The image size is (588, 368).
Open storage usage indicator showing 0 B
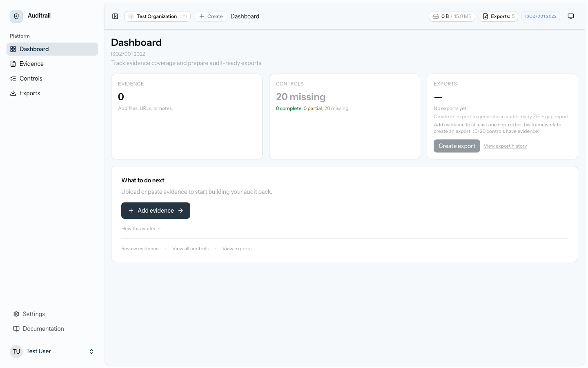point(452,16)
